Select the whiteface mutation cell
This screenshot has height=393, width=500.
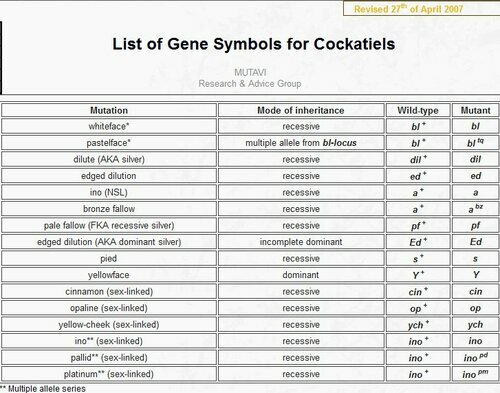109,126
